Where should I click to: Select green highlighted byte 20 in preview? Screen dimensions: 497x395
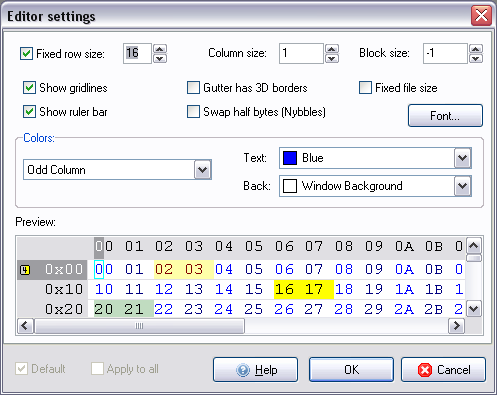pos(104,309)
